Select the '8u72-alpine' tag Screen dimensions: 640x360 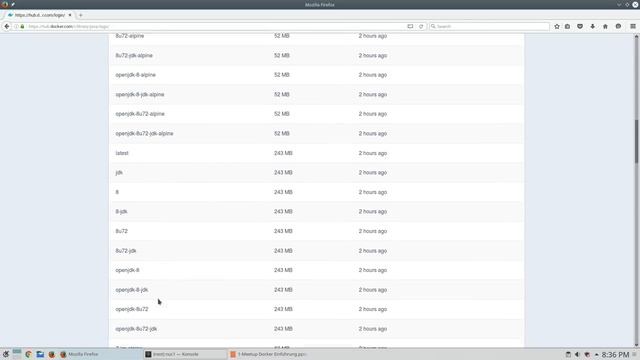point(129,36)
